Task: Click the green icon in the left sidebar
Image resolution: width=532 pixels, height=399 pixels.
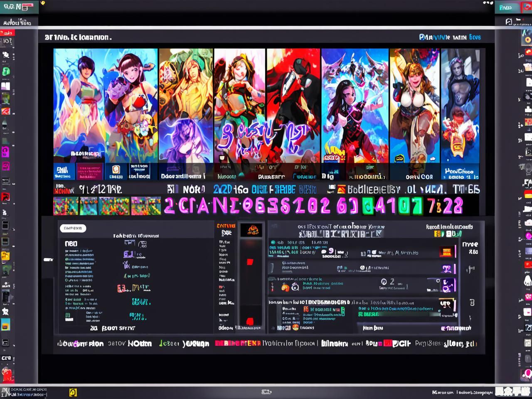Action: coord(6,71)
